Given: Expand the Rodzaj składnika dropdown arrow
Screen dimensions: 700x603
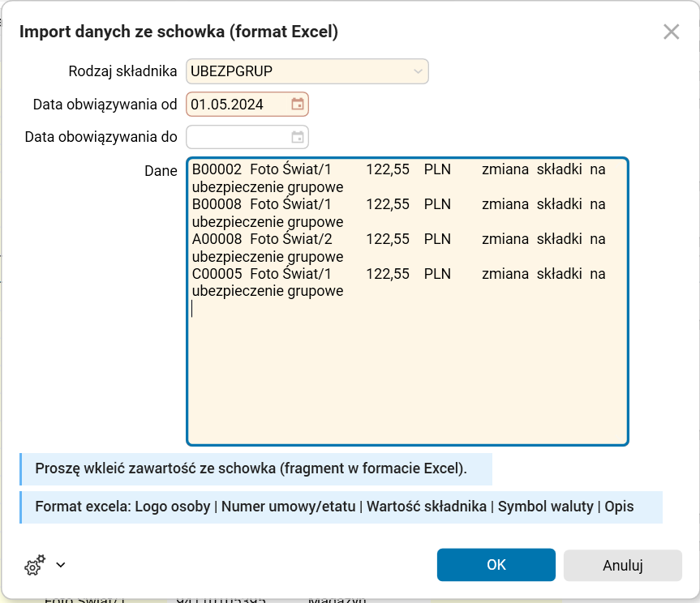Looking at the screenshot, I should pos(418,71).
